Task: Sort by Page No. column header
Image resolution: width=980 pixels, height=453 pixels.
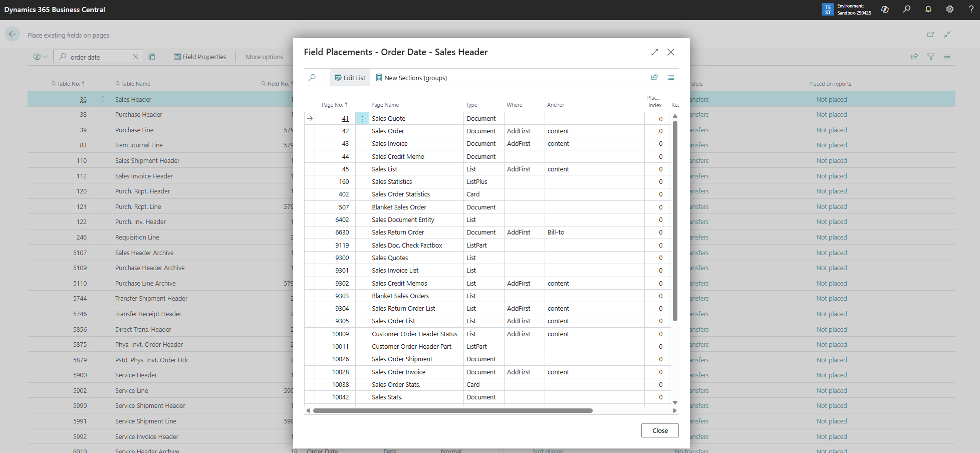Action: point(334,105)
